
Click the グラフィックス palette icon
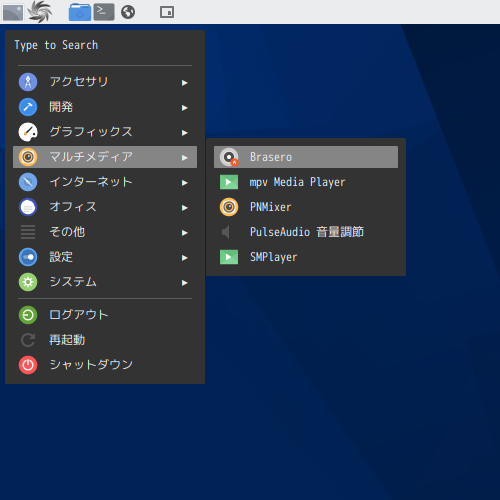pos(28,132)
